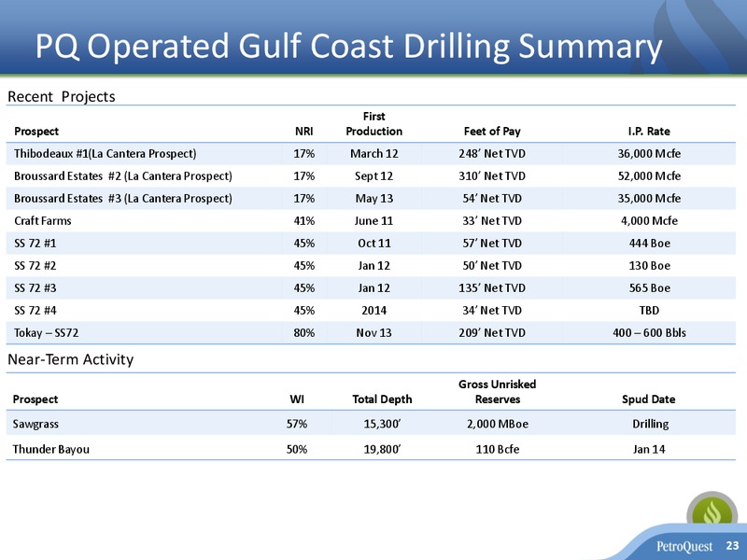Viewport: 747px width, 560px height.
Task: Click the '444 Boe' I.P. rate value
Action: pyautogui.click(x=649, y=244)
